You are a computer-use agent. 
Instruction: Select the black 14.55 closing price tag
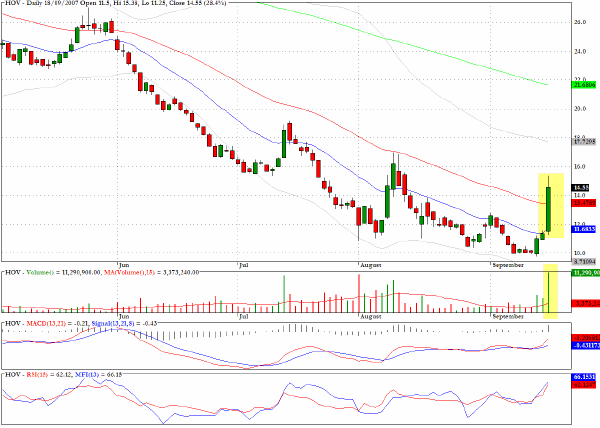(580, 188)
